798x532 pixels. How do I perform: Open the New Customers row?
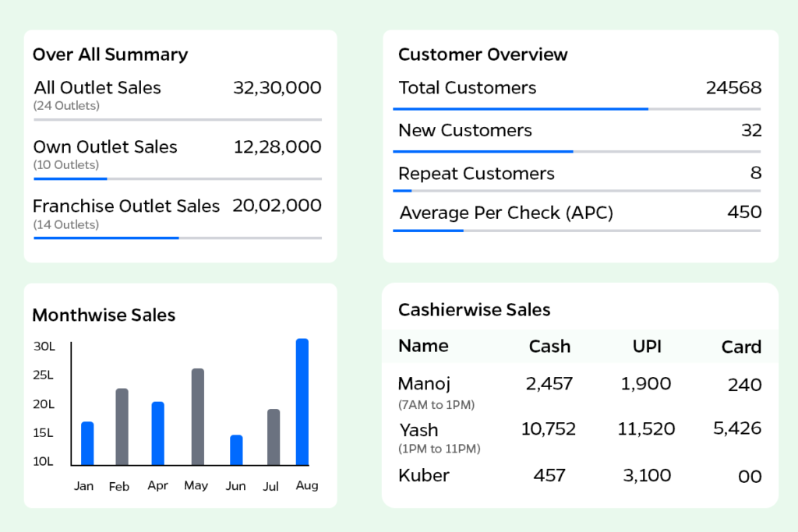pos(465,131)
